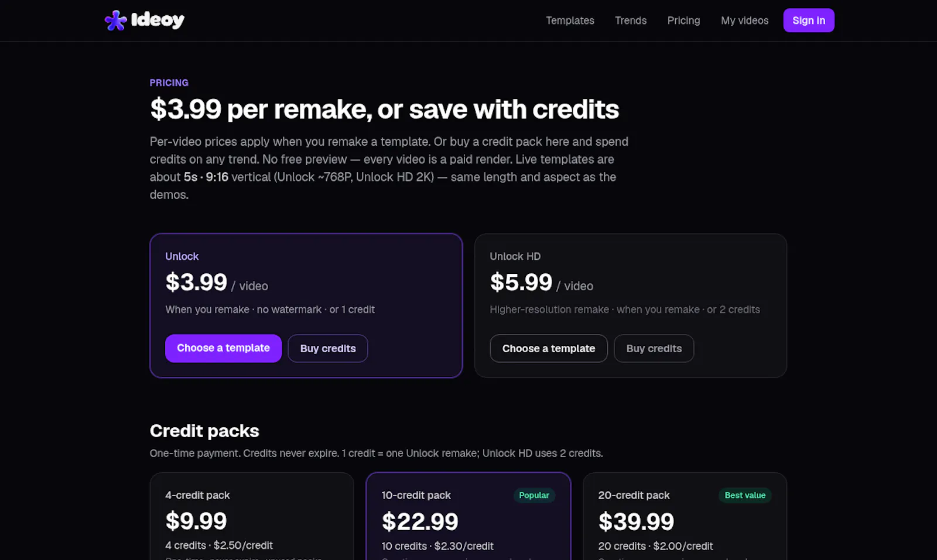Open the Templates nav link
The height and width of the screenshot is (560, 937).
pos(570,20)
